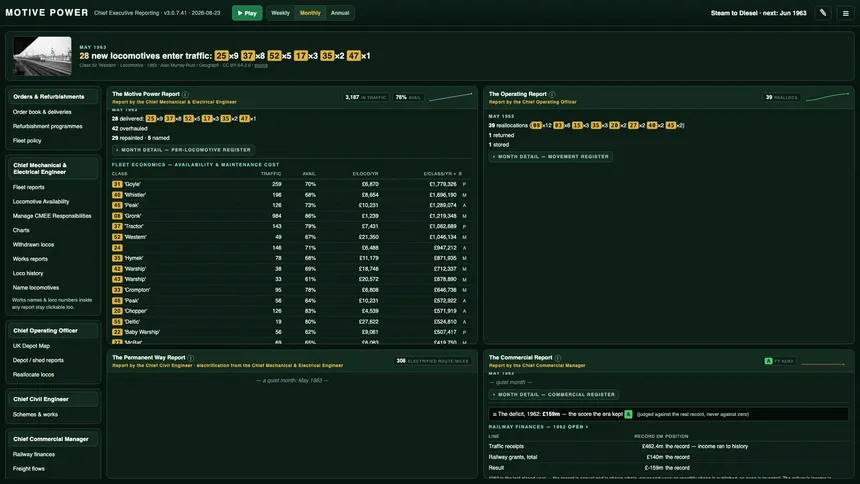Click class 52 badge in the headline banner

point(274,55)
